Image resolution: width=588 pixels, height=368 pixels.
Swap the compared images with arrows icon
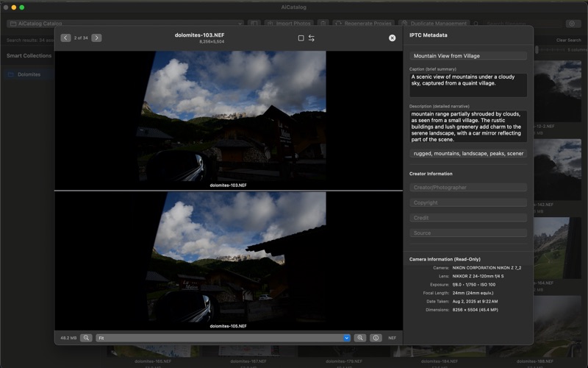tap(311, 38)
